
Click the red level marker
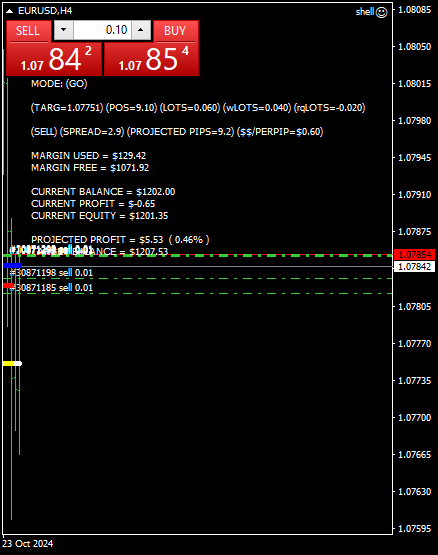click(8, 286)
